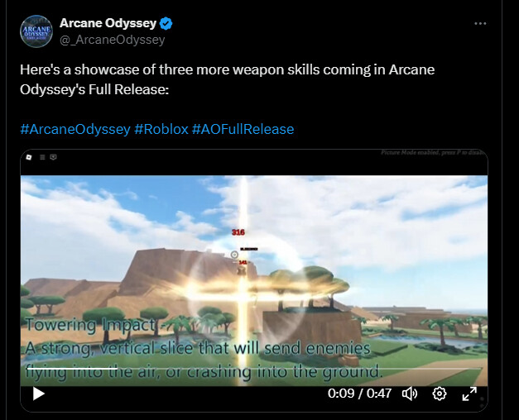This screenshot has width=519, height=420.
Task: Click the Roblox logo icon in the video
Action: [29, 157]
